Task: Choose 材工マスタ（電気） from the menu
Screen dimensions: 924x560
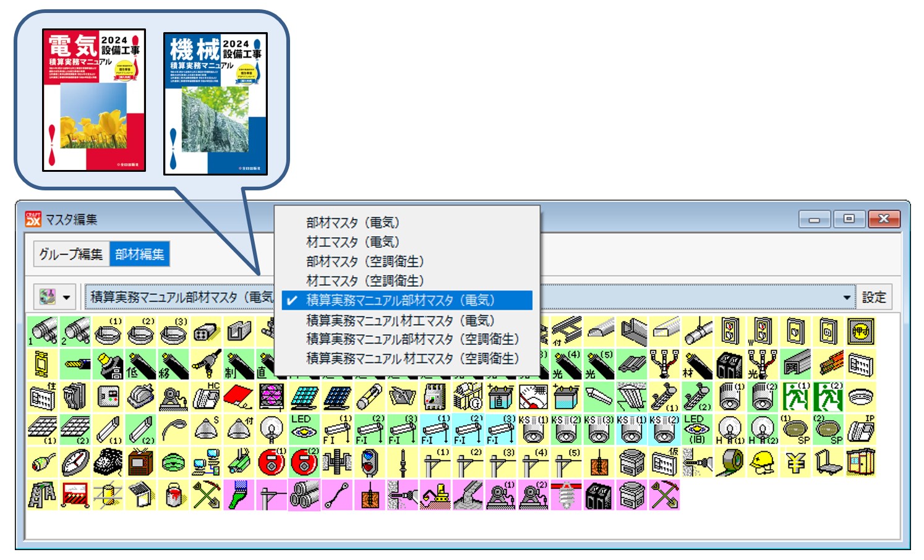Action: [x=353, y=242]
